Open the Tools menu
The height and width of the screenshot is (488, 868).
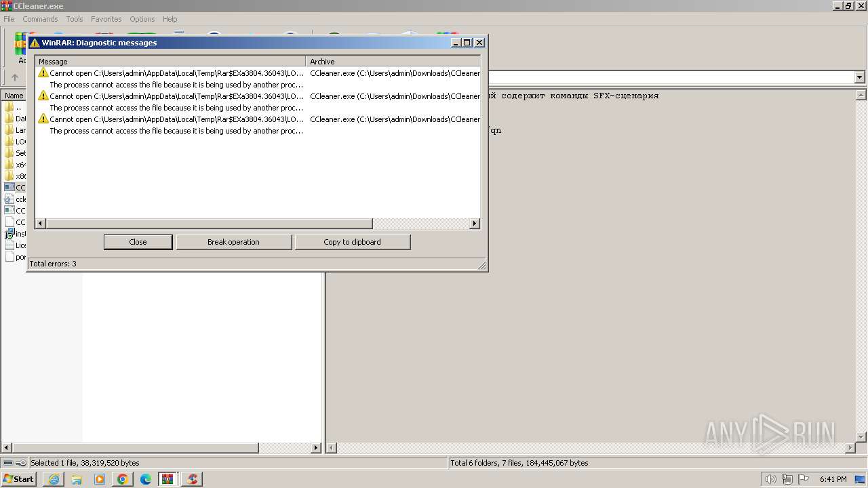(x=75, y=19)
